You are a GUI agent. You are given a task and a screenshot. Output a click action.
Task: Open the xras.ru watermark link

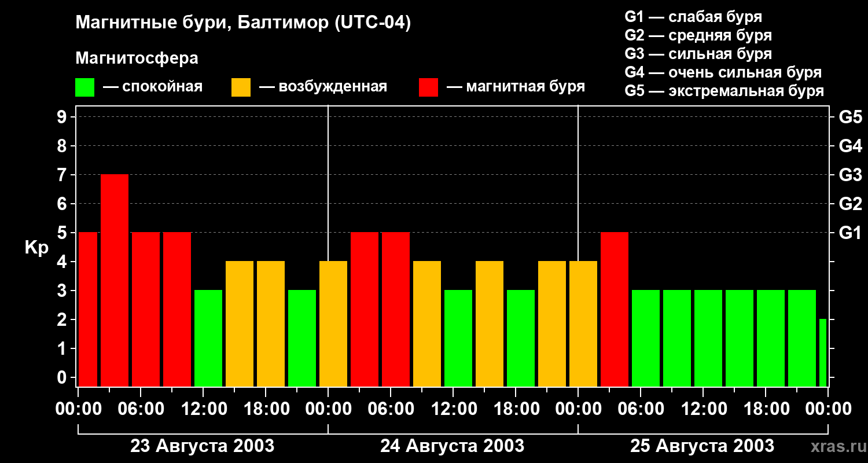pyautogui.click(x=836, y=446)
